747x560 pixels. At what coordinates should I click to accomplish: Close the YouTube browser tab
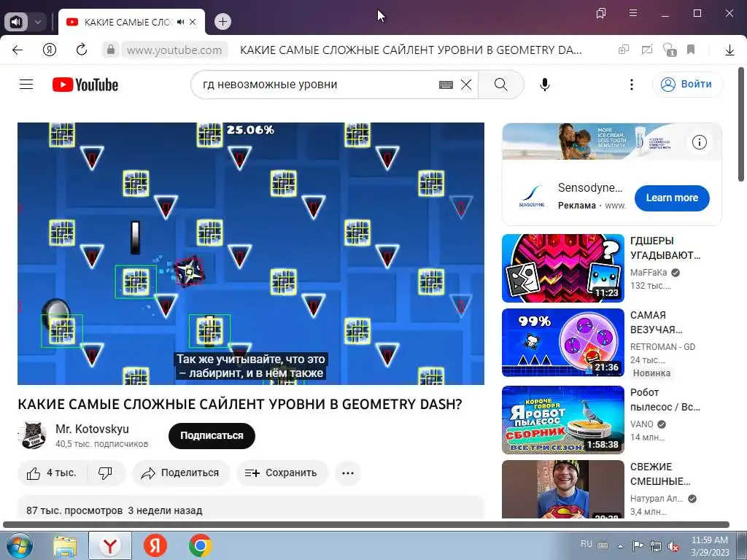[193, 22]
